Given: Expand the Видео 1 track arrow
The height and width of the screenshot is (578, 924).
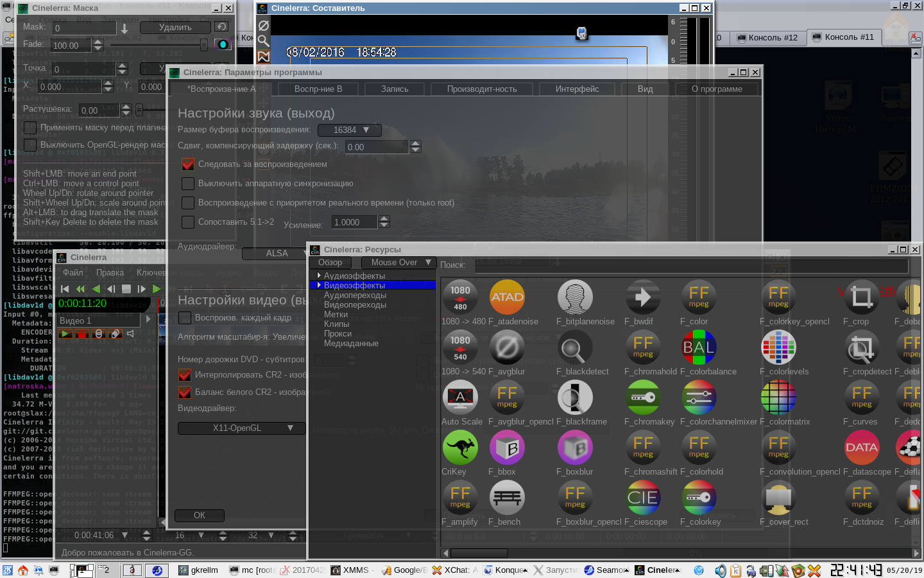Looking at the screenshot, I should 148,319.
